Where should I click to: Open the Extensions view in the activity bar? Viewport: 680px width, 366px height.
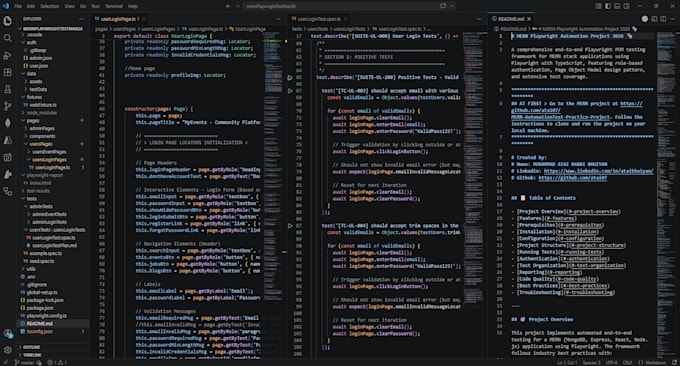[x=7, y=72]
